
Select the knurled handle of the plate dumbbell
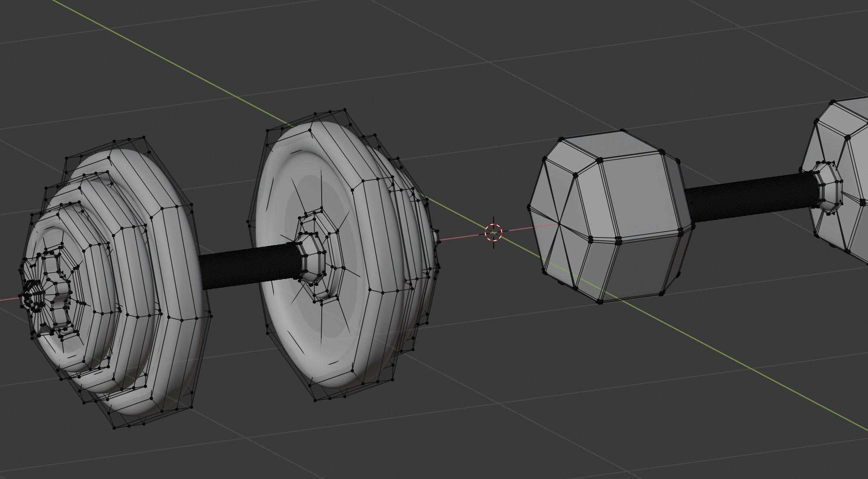[250, 267]
